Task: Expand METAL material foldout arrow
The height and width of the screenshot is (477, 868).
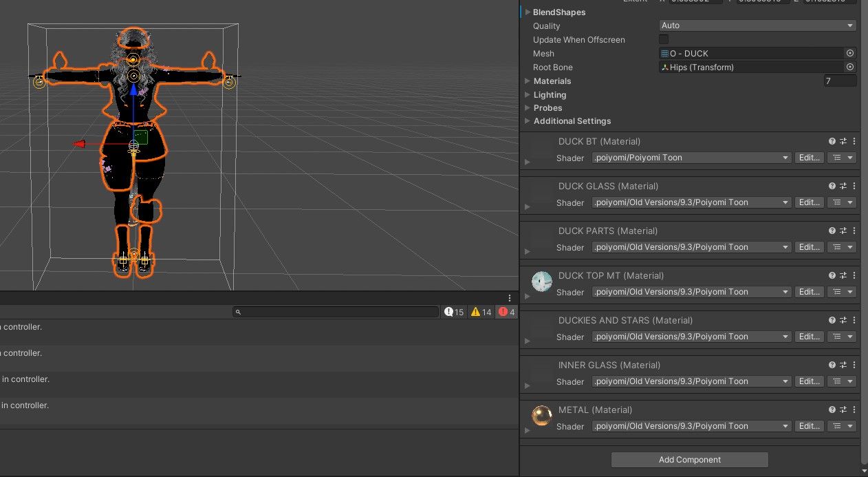Action: click(528, 430)
